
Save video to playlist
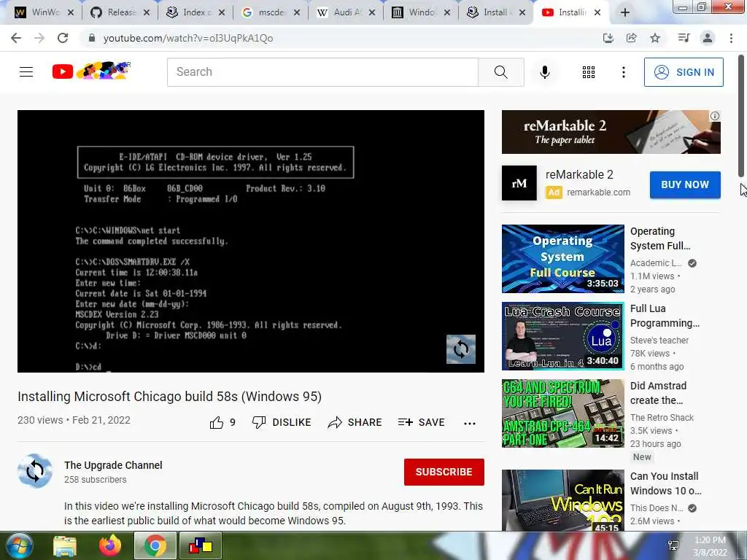421,422
